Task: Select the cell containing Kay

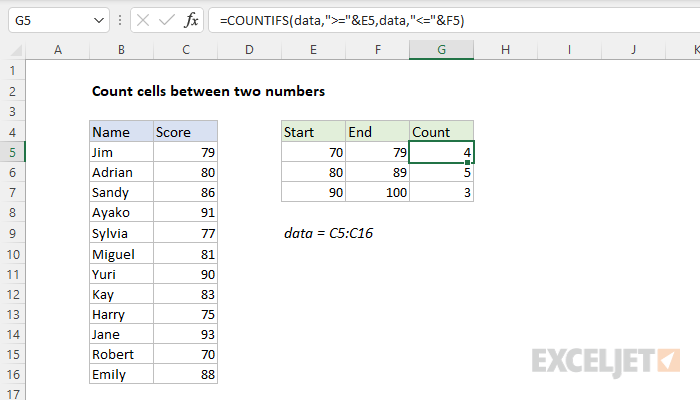Action: point(121,294)
